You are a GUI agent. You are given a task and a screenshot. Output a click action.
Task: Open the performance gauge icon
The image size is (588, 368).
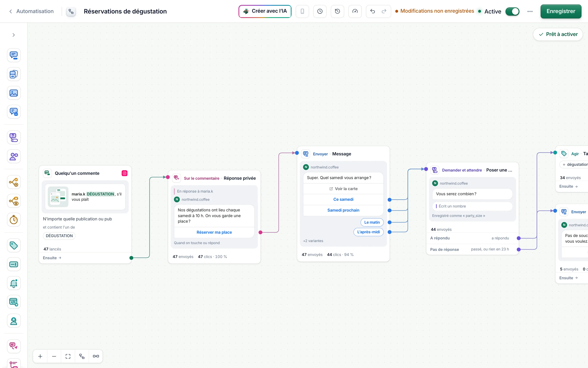point(355,11)
